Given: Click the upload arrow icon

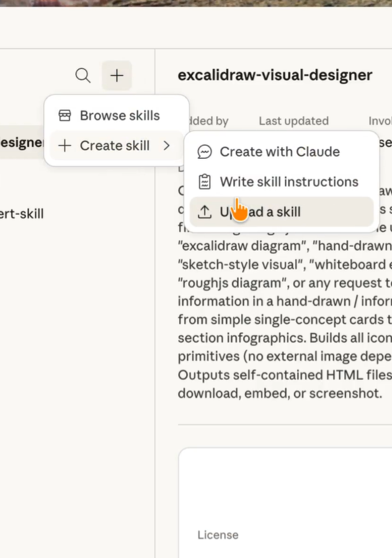Looking at the screenshot, I should point(205,212).
